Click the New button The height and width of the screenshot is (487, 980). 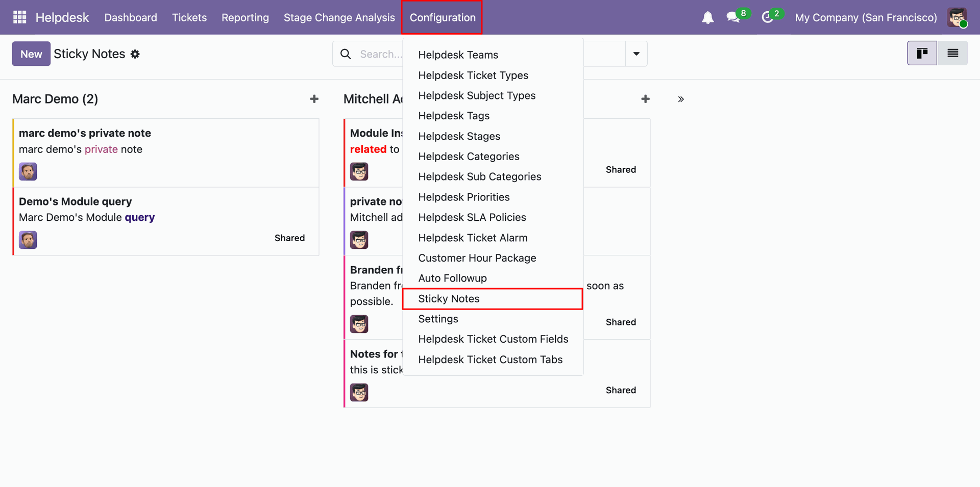(31, 54)
